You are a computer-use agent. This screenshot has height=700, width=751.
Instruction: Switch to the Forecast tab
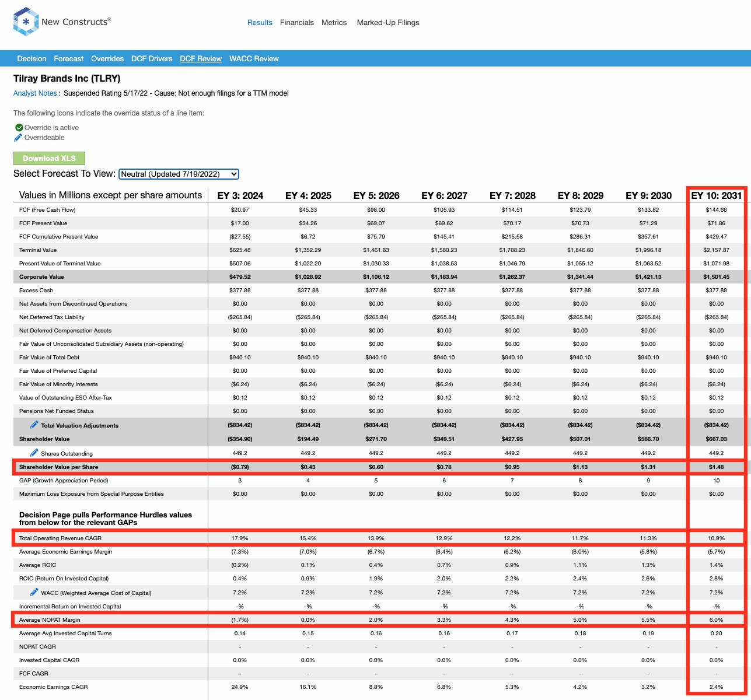(x=69, y=58)
